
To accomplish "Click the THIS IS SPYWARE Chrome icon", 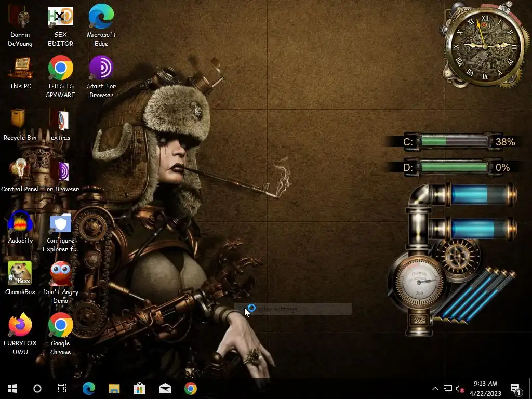I will coord(60,77).
